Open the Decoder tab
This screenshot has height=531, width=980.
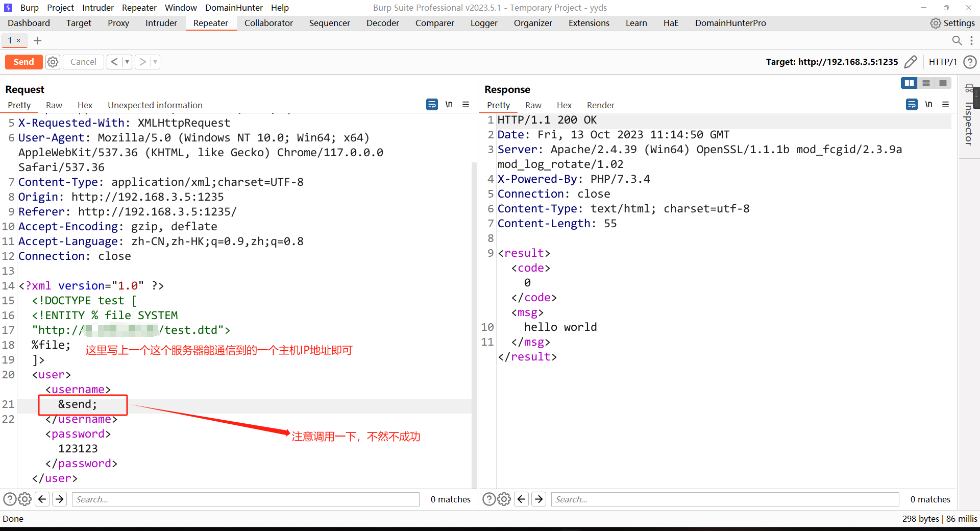(382, 23)
